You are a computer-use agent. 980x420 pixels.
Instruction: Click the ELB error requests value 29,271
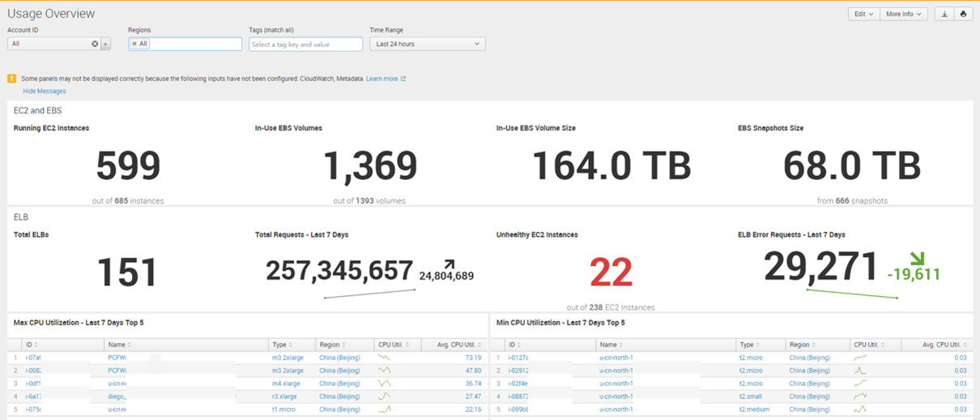pyautogui.click(x=821, y=267)
